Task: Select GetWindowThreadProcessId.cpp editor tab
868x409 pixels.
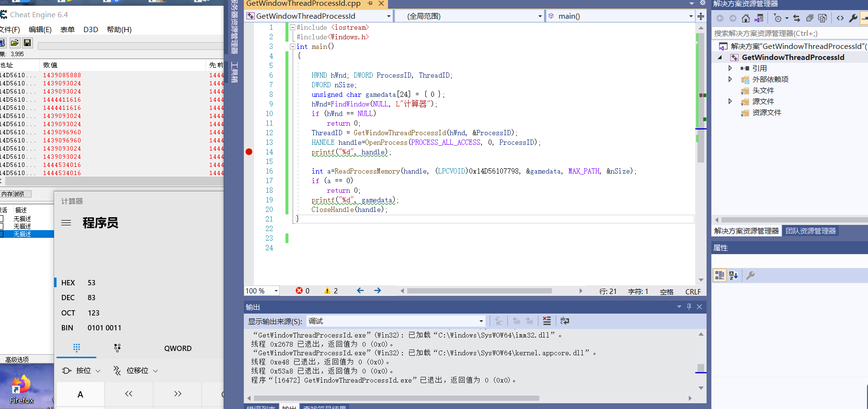Action: pos(303,4)
